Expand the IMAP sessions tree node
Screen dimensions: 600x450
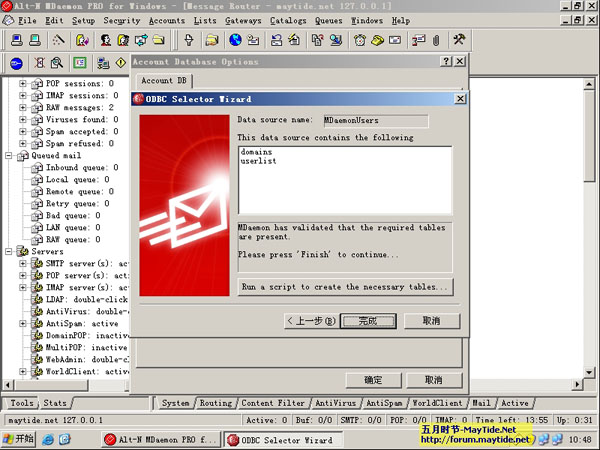(x=23, y=95)
